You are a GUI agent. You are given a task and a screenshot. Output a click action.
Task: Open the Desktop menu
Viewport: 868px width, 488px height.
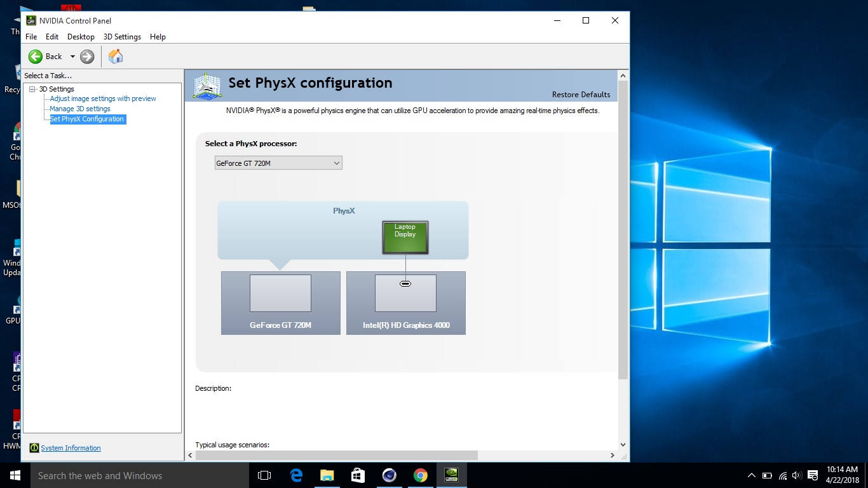pyautogui.click(x=81, y=37)
